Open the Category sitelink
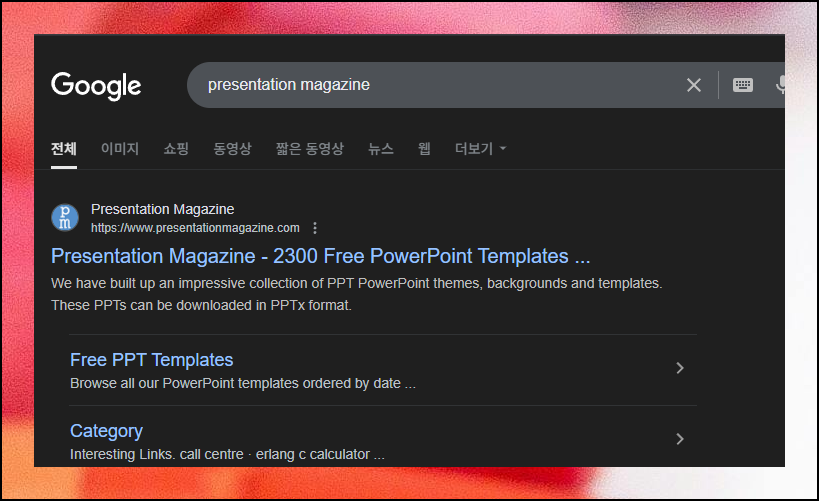819x501 pixels. click(x=106, y=431)
